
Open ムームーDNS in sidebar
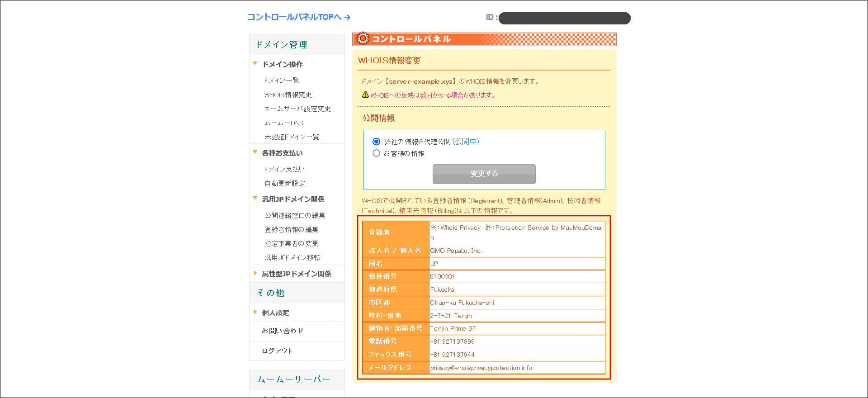[283, 123]
